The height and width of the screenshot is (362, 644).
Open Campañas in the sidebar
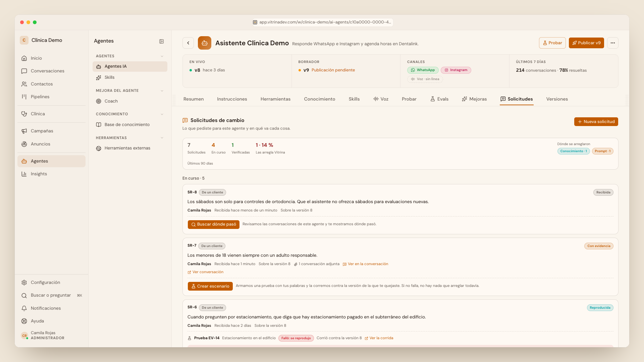[x=51, y=131]
